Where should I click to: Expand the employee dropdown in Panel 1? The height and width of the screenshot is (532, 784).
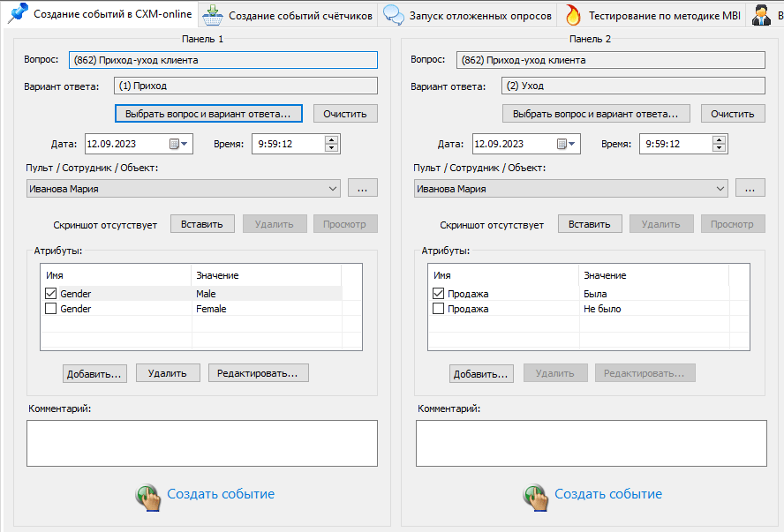point(332,188)
